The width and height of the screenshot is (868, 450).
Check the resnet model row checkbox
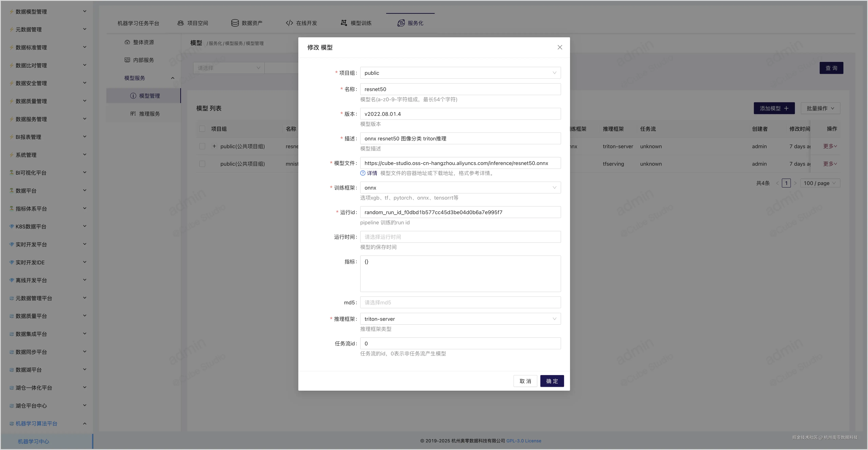pos(202,146)
